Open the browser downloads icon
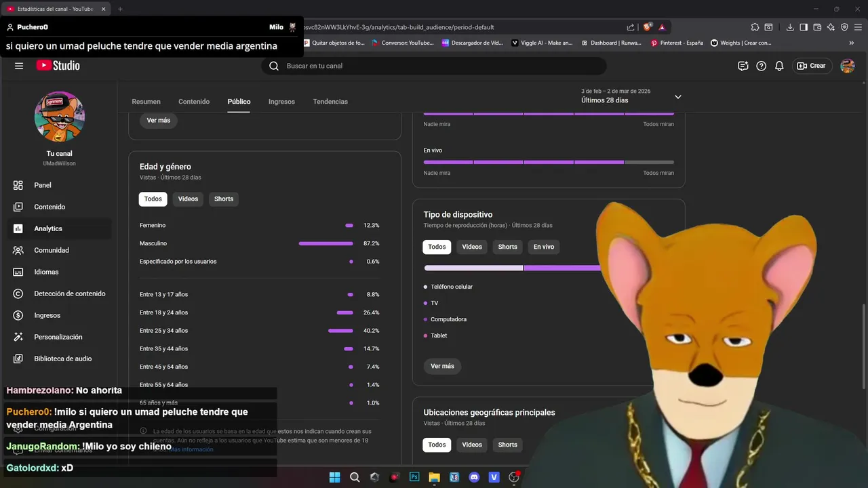 [x=790, y=27]
